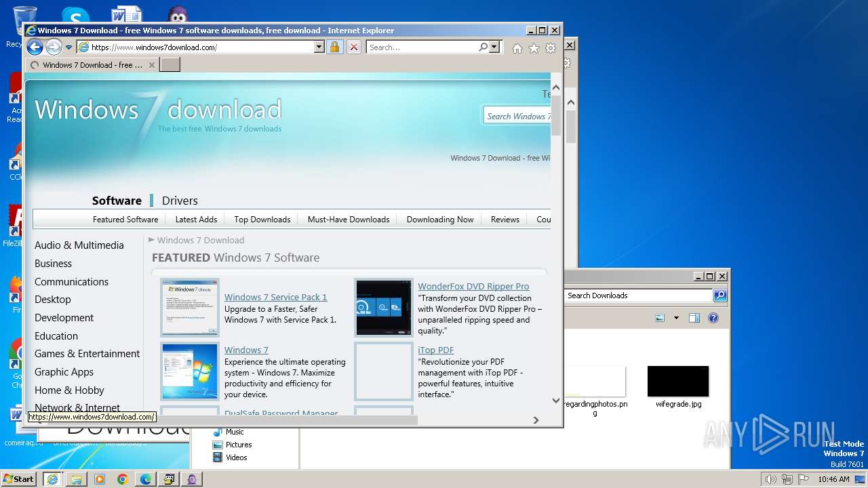Screen dimensions: 868x488
Task: Switch to the Software section tab
Action: pyautogui.click(x=117, y=201)
